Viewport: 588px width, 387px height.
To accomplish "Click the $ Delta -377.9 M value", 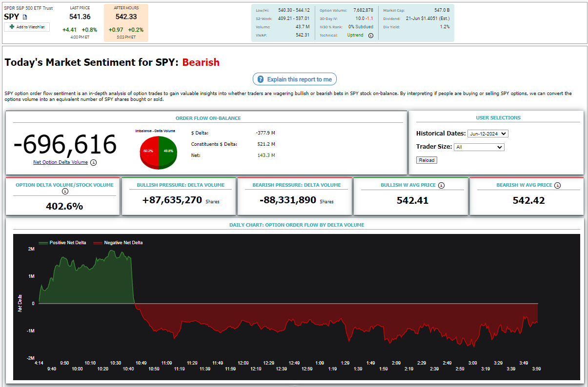I will pyautogui.click(x=265, y=133).
